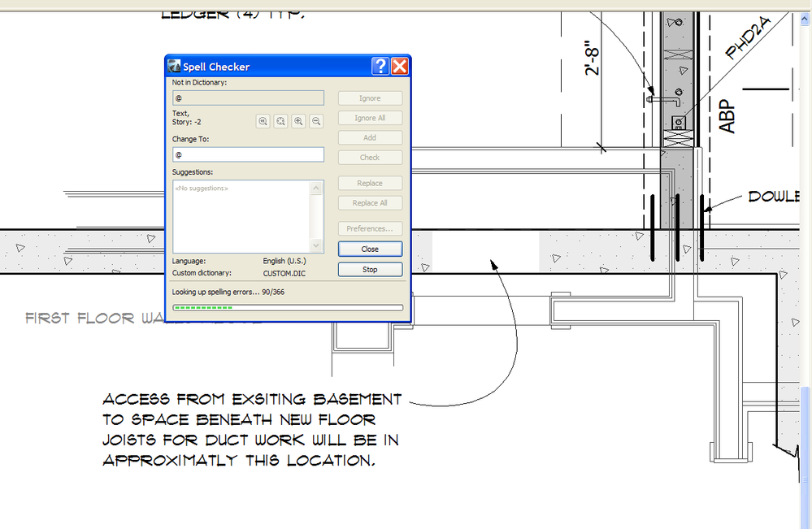Click the previous zoom icon in Spell Checker
The height and width of the screenshot is (529, 812).
263,121
